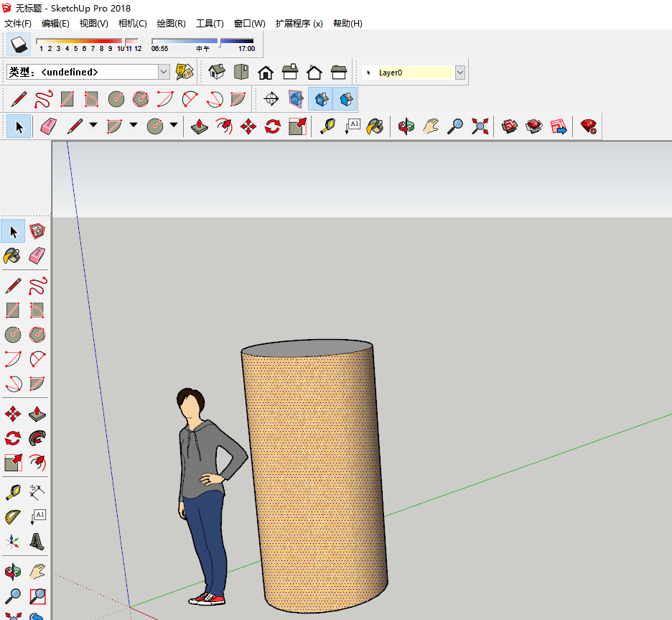This screenshot has height=620, width=672.
Task: Click the Layer0 current layer field
Action: (x=408, y=73)
